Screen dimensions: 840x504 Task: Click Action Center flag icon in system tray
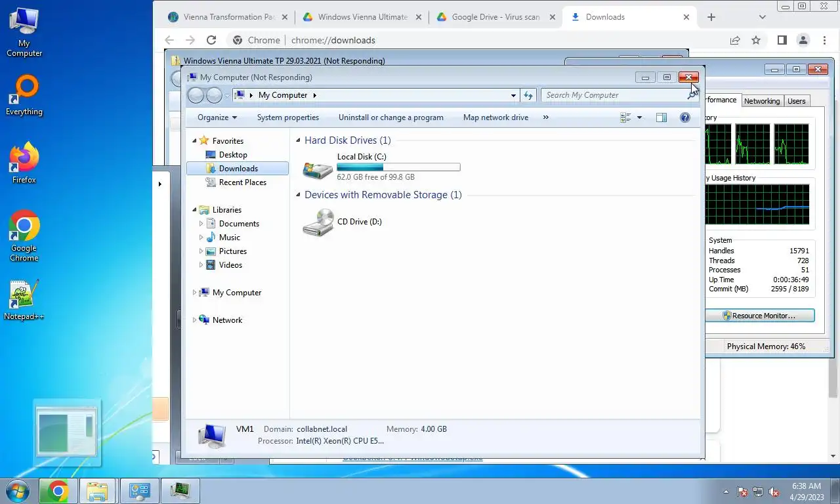click(742, 492)
